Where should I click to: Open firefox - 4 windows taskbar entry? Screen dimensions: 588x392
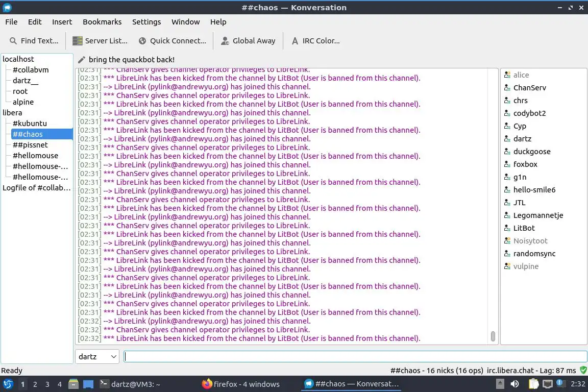(241, 384)
